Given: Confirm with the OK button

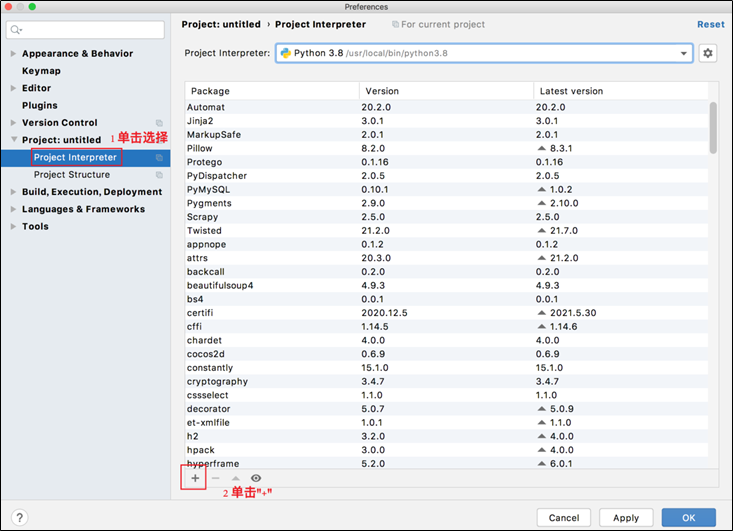Looking at the screenshot, I should coord(689,517).
